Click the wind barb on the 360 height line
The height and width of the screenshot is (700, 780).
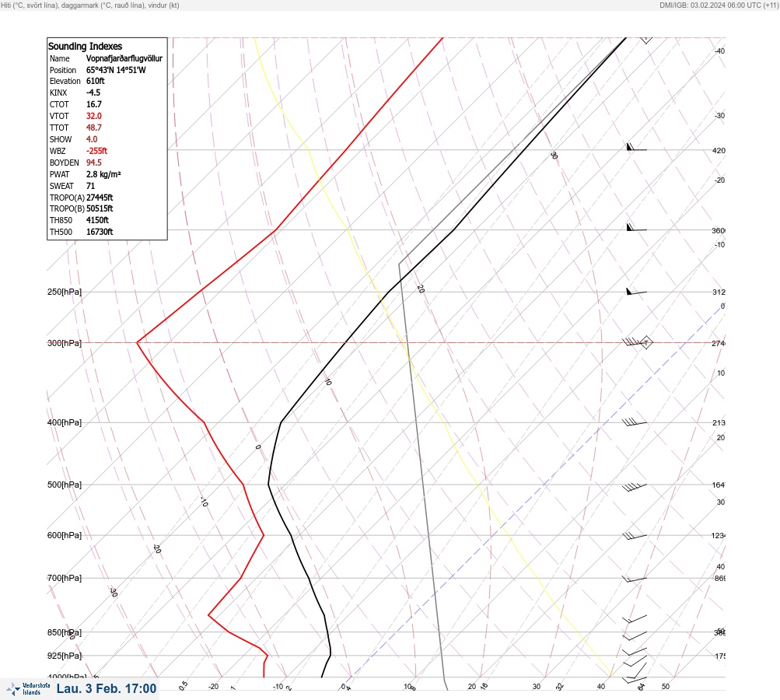636,227
